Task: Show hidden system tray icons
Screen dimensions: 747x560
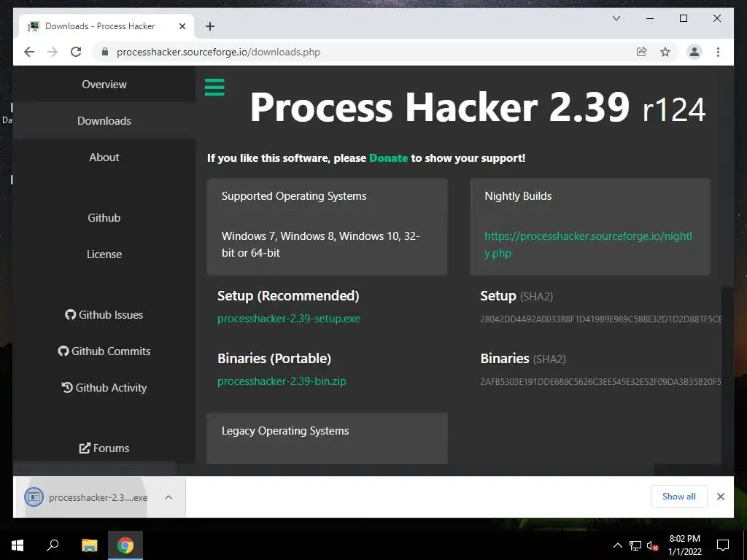Action: coord(617,545)
